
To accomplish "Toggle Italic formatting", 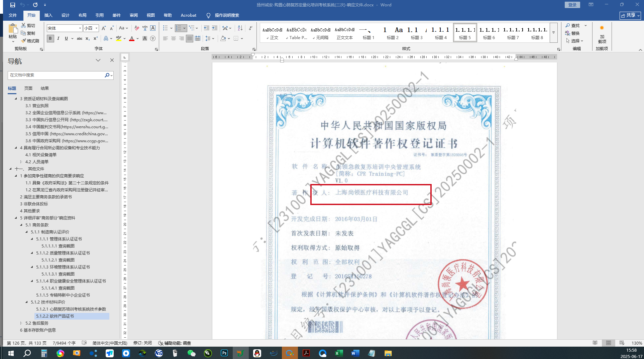I will [58, 38].
